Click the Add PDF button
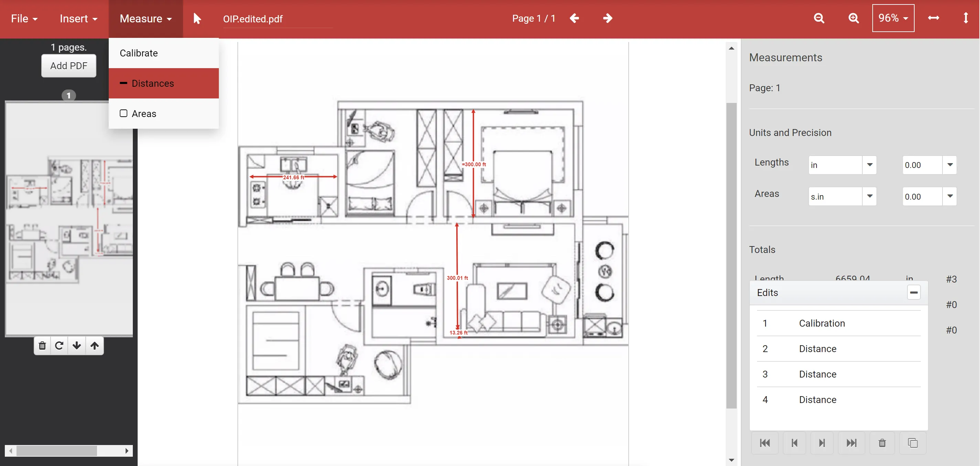The width and height of the screenshot is (980, 466). tap(68, 66)
